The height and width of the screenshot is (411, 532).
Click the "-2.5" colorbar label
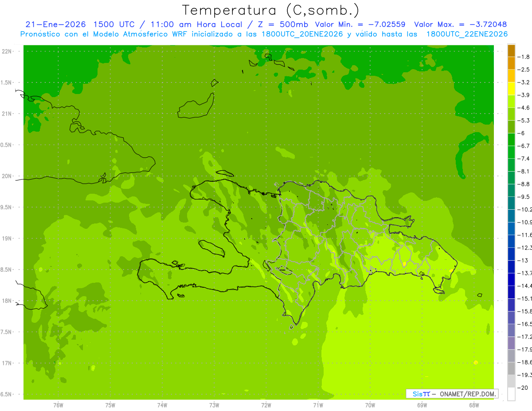(x=524, y=70)
